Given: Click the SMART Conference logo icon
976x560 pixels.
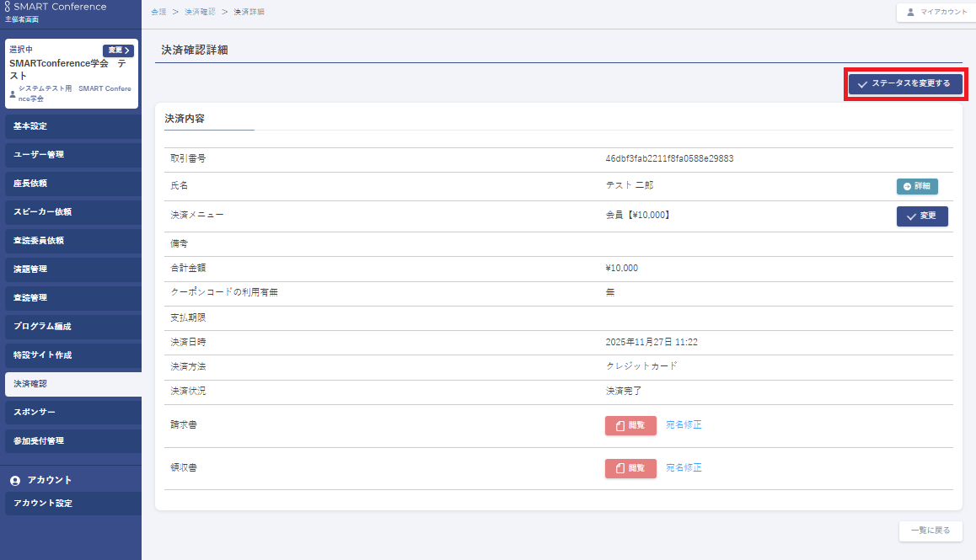Looking at the screenshot, I should pyautogui.click(x=8, y=7).
